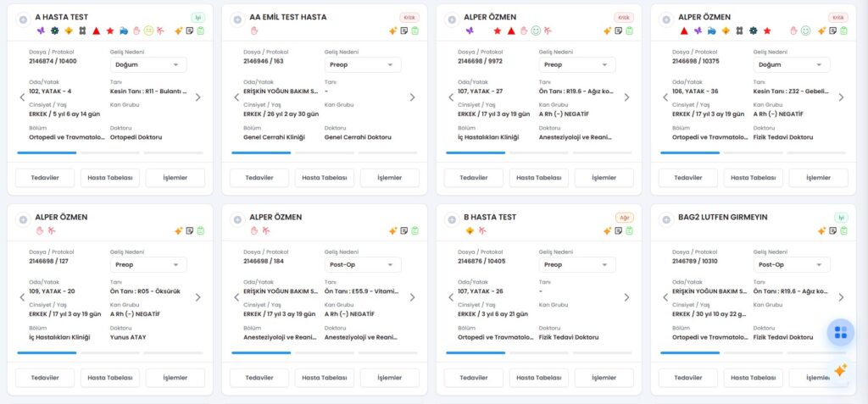Select second progress segment on A HASTA TEST card
The width and height of the screenshot is (868, 404).
click(x=110, y=153)
